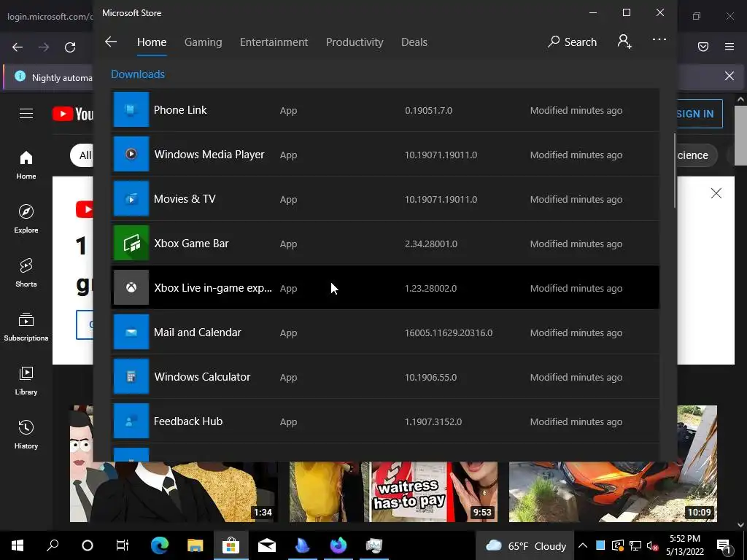The height and width of the screenshot is (560, 747).
Task: Click the muted volume tray icon
Action: click(653, 545)
